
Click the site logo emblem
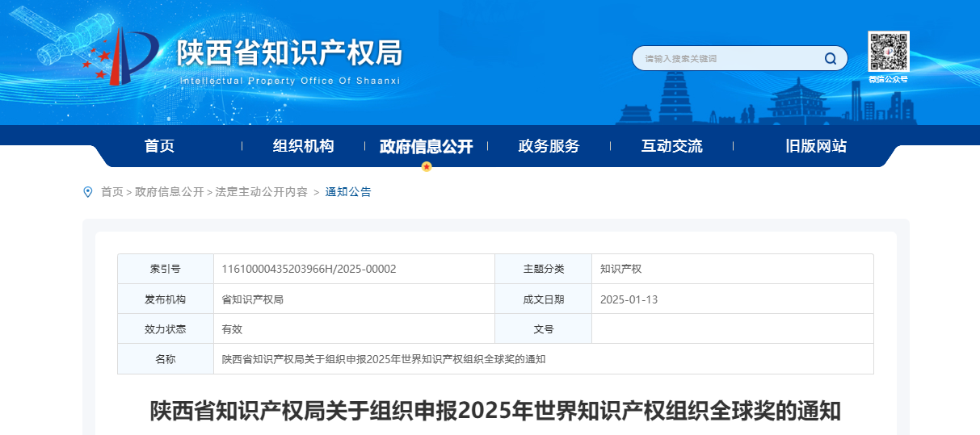[x=120, y=56]
